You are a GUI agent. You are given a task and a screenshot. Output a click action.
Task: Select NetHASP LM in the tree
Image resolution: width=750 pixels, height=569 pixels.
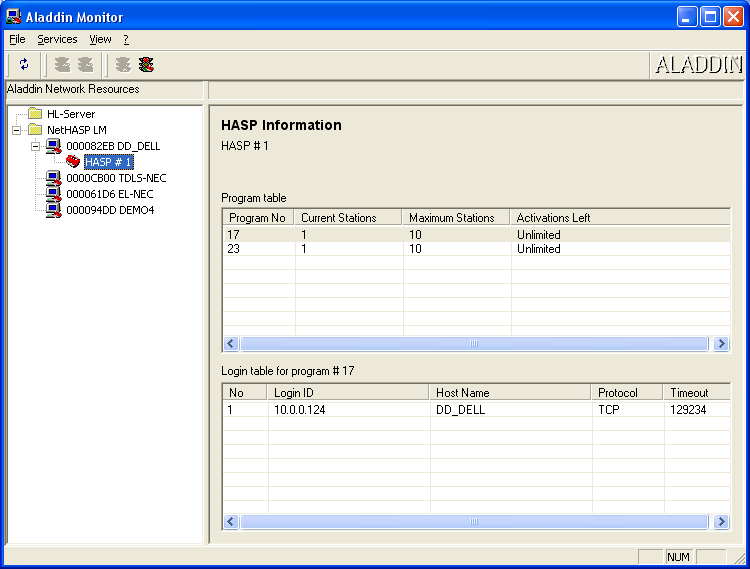[77, 130]
